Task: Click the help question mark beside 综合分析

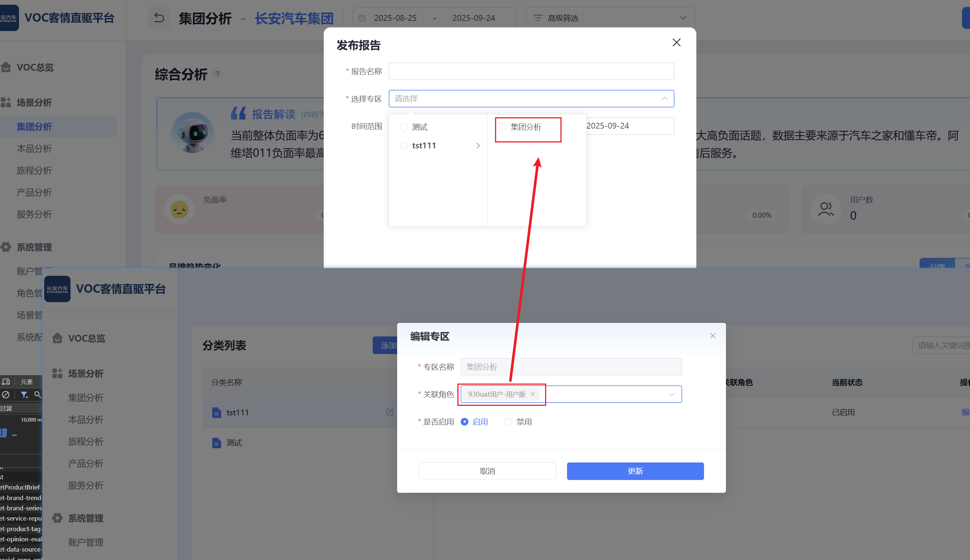Action: pyautogui.click(x=217, y=74)
